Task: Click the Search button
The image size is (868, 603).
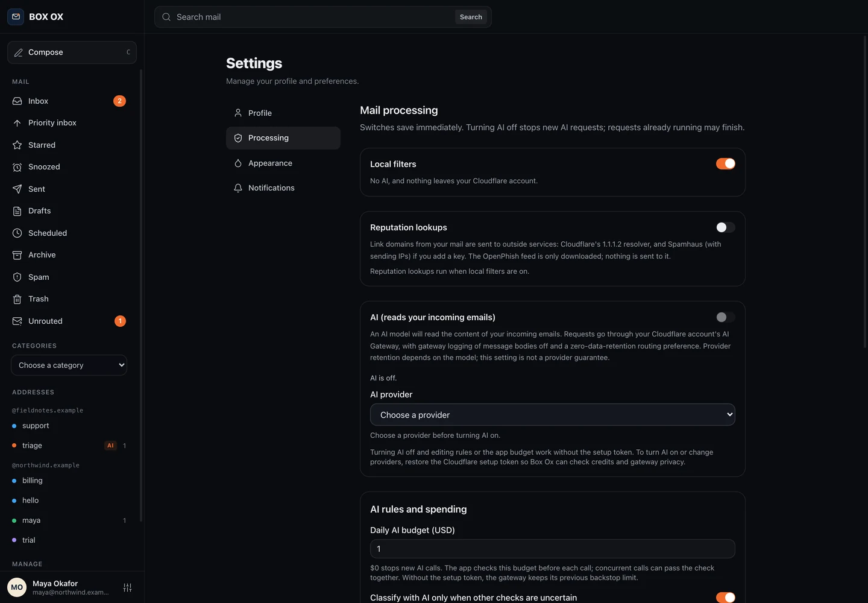Action: (471, 17)
